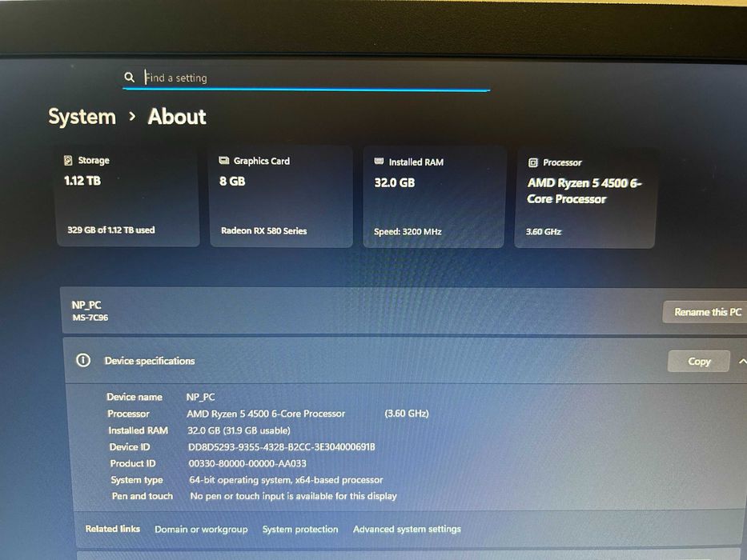Click the About breadcrumb heading
Image resolution: width=747 pixels, height=560 pixels.
click(177, 117)
